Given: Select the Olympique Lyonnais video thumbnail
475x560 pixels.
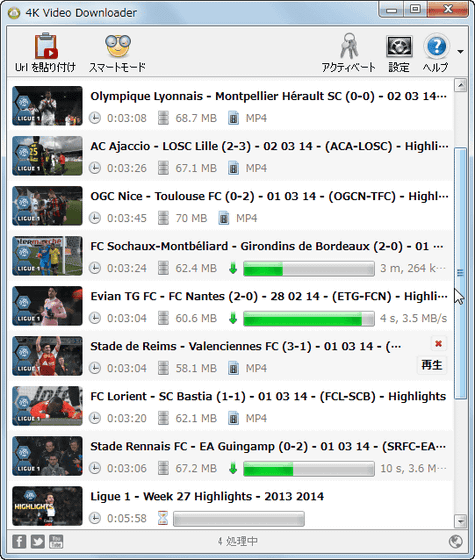Looking at the screenshot, I should 47,106.
